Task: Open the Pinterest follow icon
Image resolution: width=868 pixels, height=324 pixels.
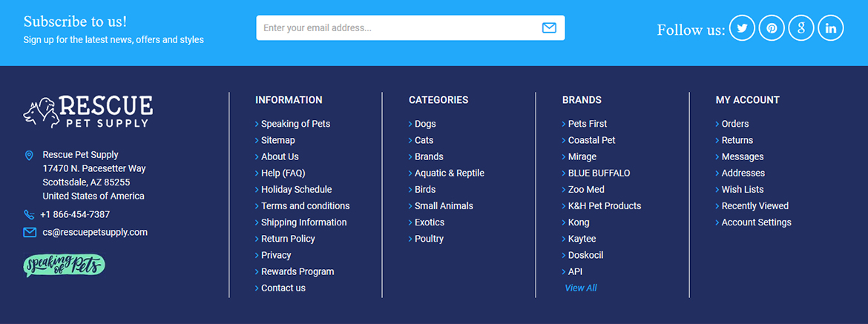Action: [x=772, y=28]
